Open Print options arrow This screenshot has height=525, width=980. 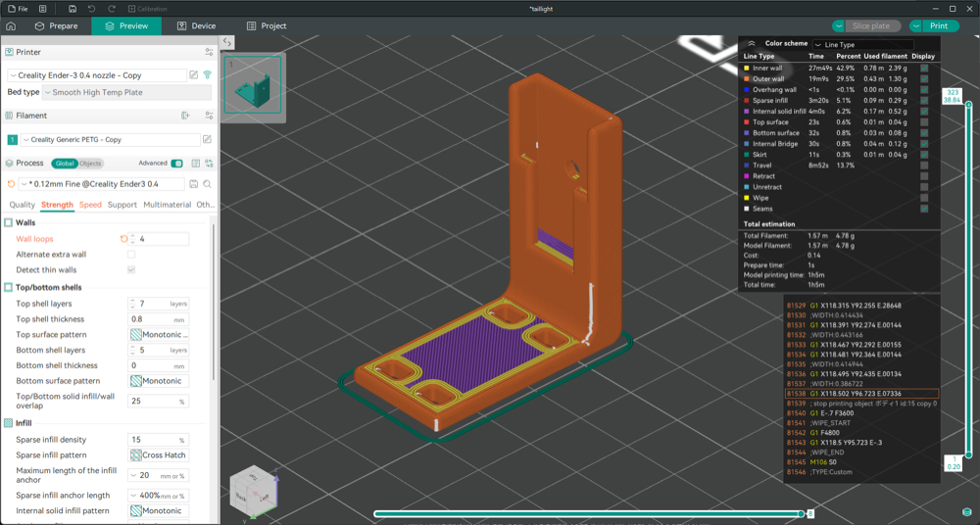pos(915,25)
